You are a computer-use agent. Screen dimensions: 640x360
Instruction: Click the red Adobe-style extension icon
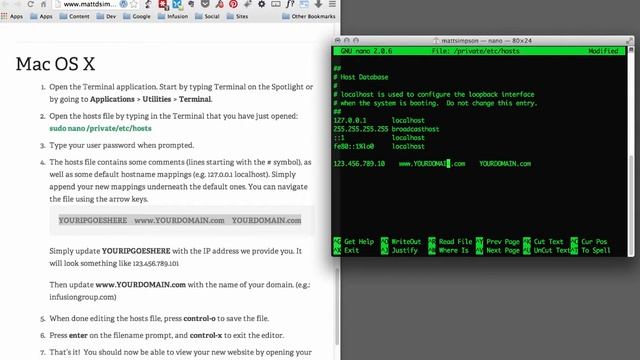[219, 4]
